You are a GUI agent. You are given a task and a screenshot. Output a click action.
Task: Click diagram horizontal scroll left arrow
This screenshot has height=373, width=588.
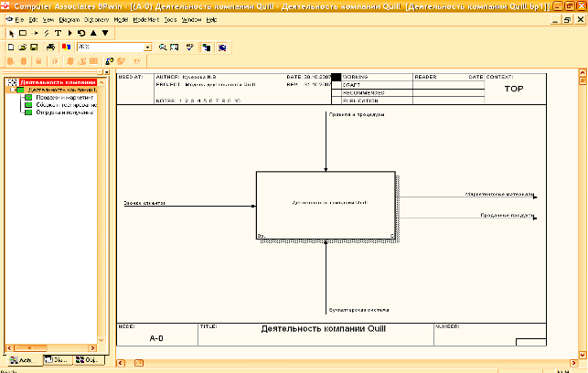click(121, 363)
